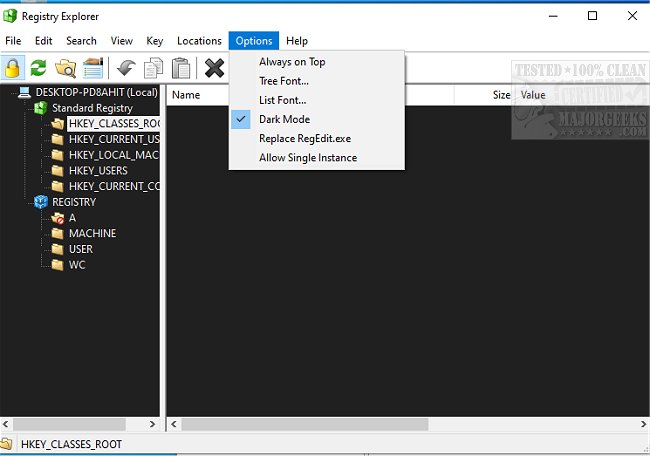Close the open Options menu header
This screenshot has width=650, height=456.
pyautogui.click(x=254, y=41)
